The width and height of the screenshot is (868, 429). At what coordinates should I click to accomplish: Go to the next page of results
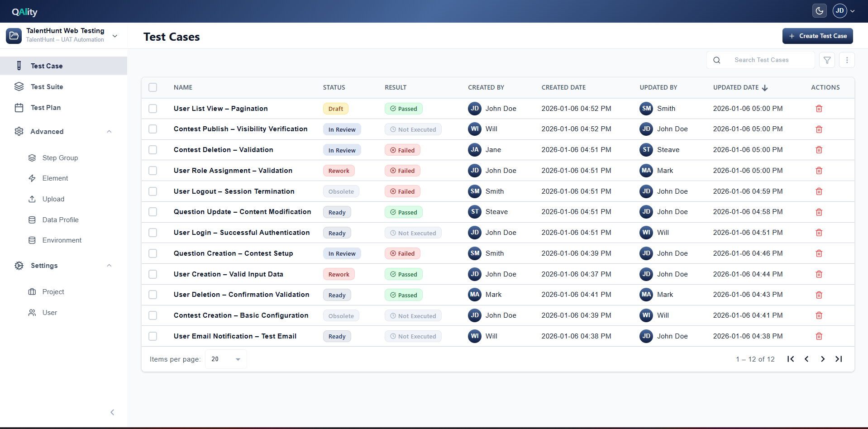[822, 358]
